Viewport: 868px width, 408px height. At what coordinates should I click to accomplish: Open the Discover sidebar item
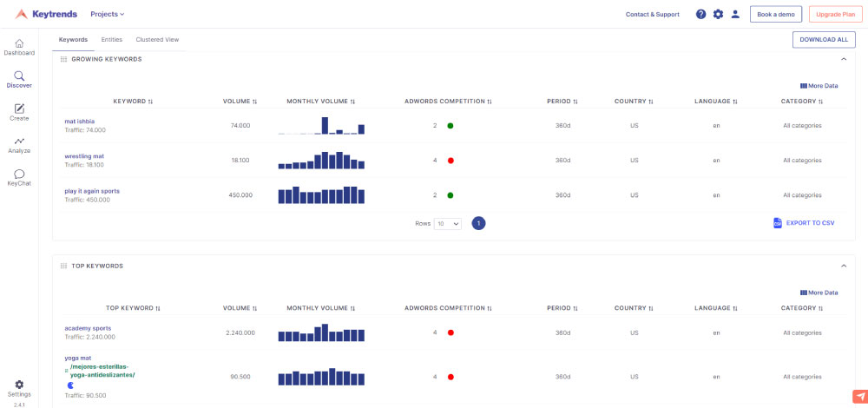point(19,80)
